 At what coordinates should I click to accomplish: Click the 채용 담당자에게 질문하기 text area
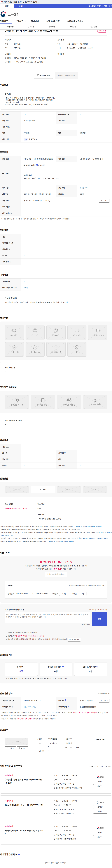click(47, 618)
